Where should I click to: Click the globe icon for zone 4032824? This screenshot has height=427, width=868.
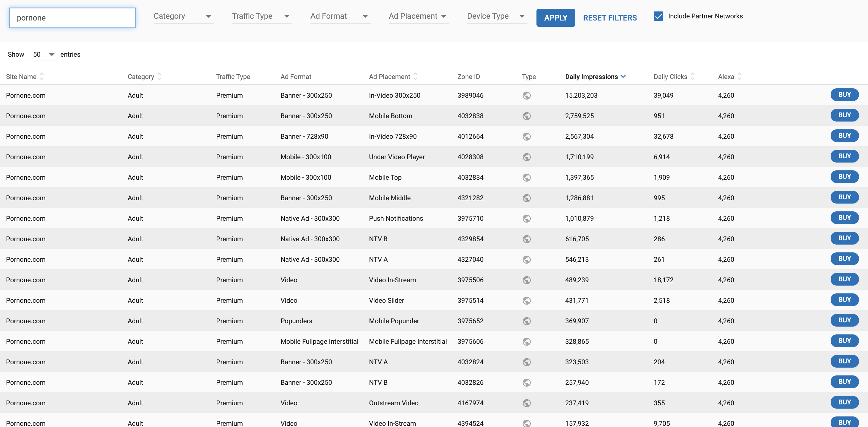point(527,362)
